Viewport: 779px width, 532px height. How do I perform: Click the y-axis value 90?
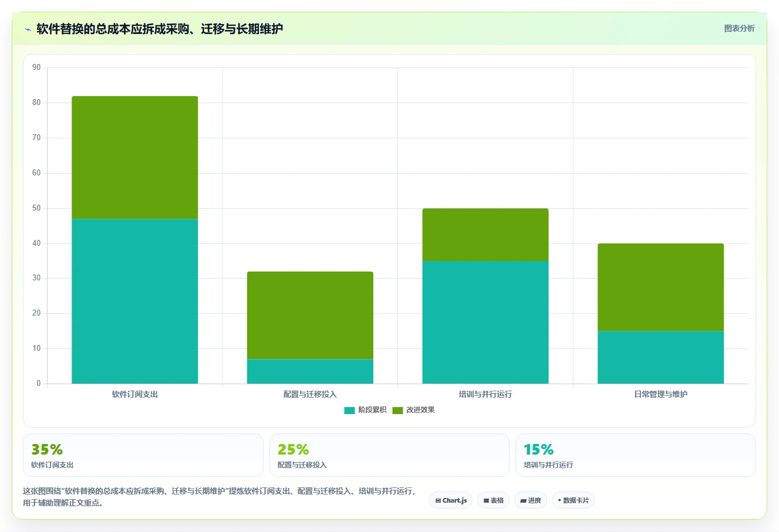36,67
